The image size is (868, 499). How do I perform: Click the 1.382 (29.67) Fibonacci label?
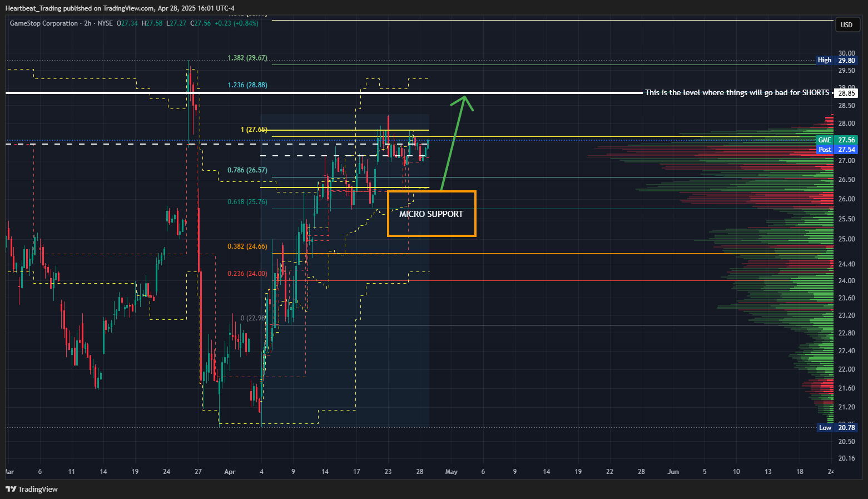[x=247, y=58]
